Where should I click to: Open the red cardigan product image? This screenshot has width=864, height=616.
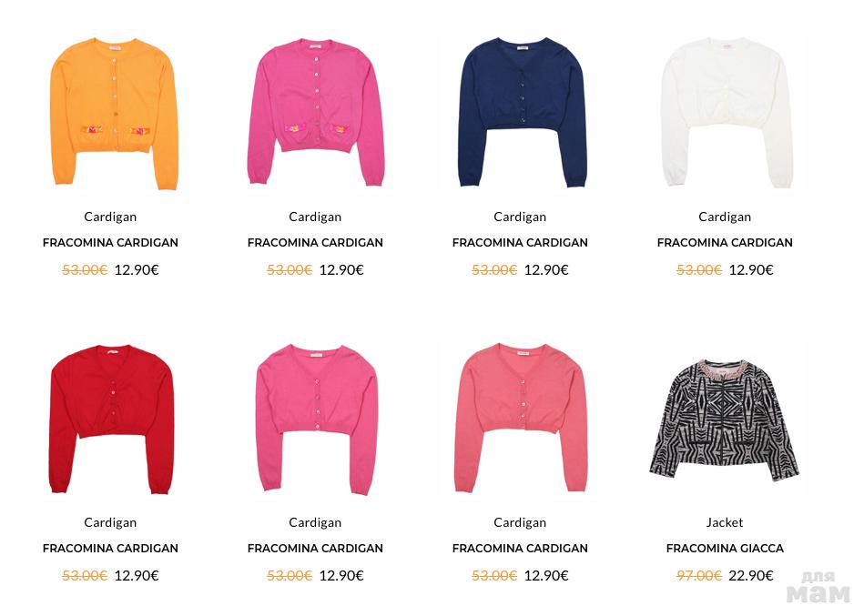(111, 419)
